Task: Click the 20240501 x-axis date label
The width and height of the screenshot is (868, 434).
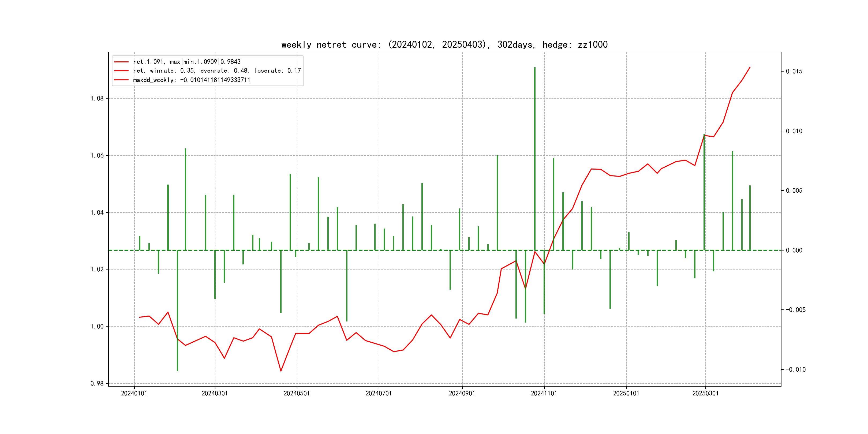Action: coord(297,394)
